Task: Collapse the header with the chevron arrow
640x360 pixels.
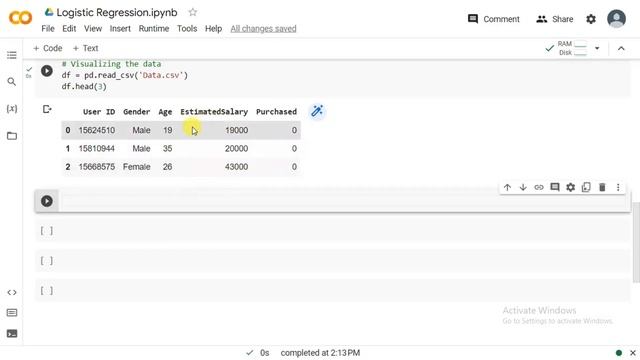Action: pos(621,49)
